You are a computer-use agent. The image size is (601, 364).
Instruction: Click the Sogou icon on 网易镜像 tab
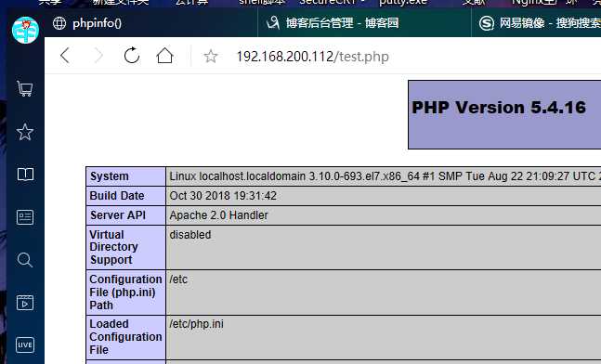click(x=487, y=23)
